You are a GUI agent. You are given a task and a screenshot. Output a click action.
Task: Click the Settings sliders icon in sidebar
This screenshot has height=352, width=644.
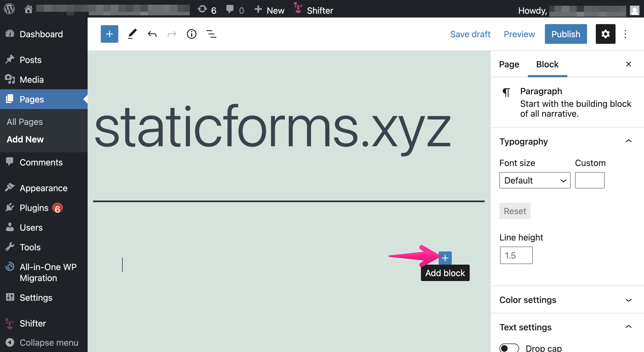click(x=10, y=297)
